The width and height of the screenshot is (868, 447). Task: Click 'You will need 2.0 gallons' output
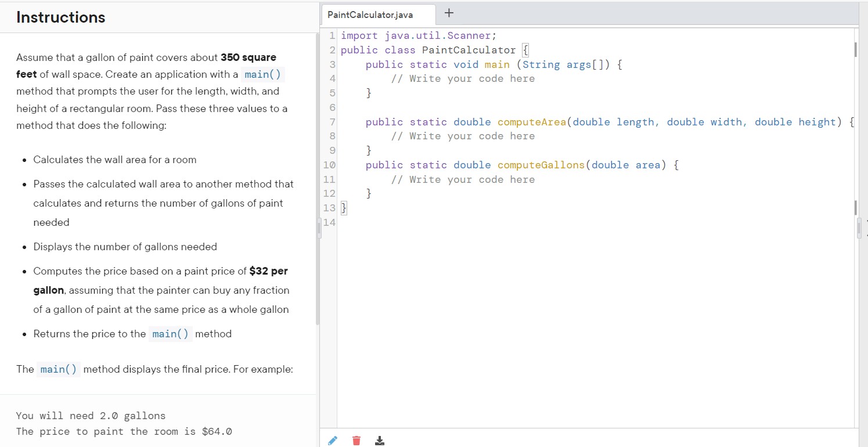click(91, 416)
